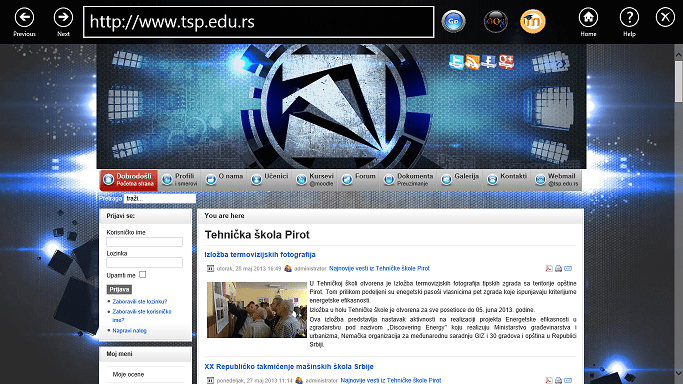Open the exhibition photo thumbnail
The width and height of the screenshot is (683, 384).
click(x=257, y=310)
